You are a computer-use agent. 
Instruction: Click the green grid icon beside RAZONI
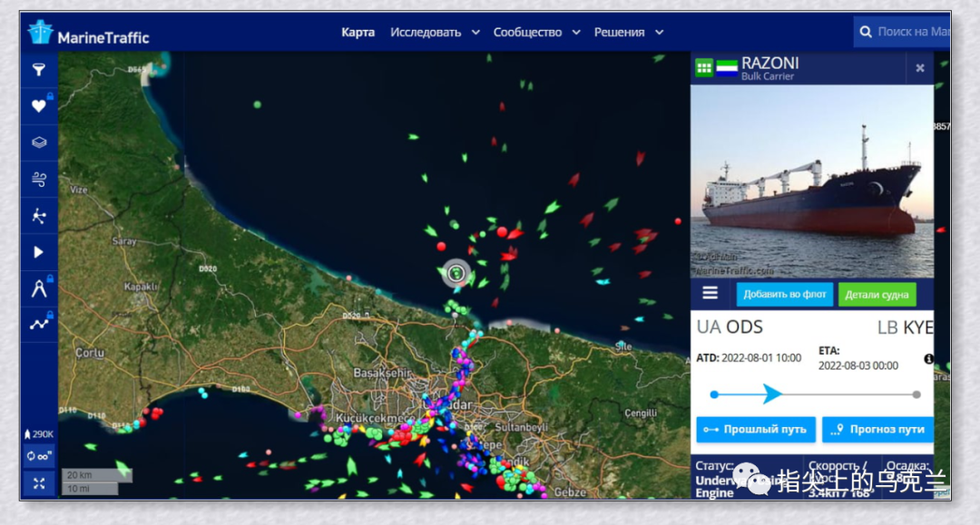[x=704, y=67]
